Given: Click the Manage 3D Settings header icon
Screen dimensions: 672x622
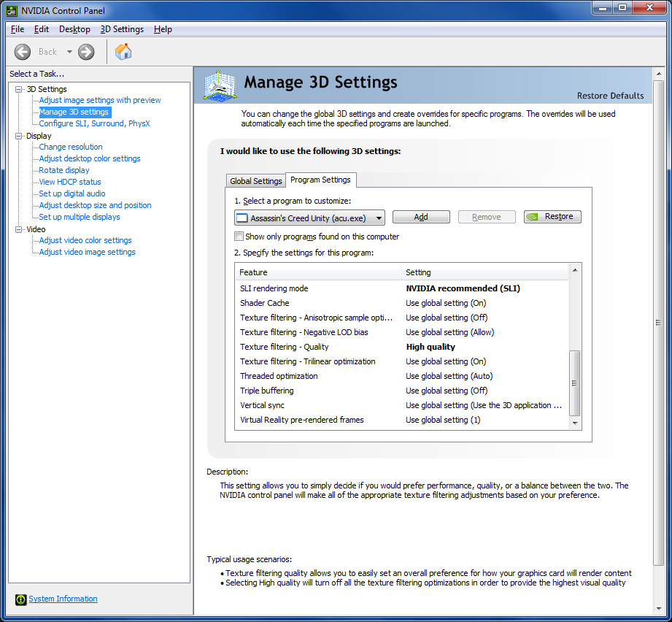Looking at the screenshot, I should click(x=220, y=86).
